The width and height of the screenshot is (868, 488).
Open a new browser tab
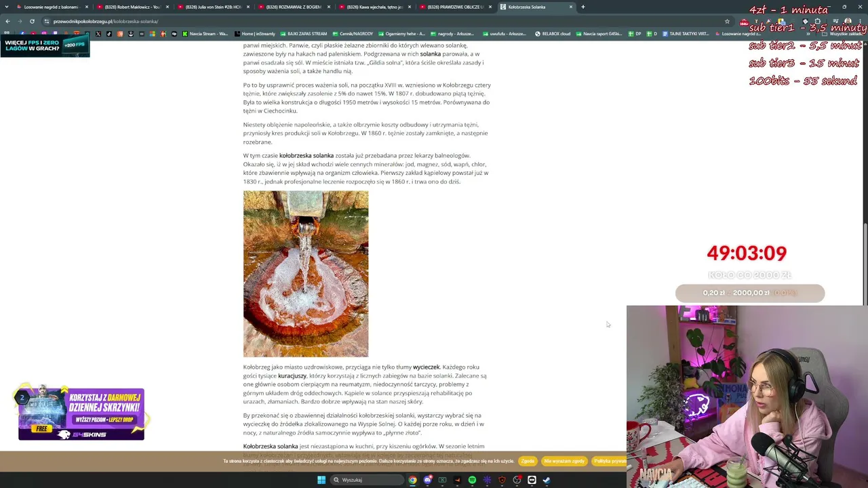(x=583, y=7)
